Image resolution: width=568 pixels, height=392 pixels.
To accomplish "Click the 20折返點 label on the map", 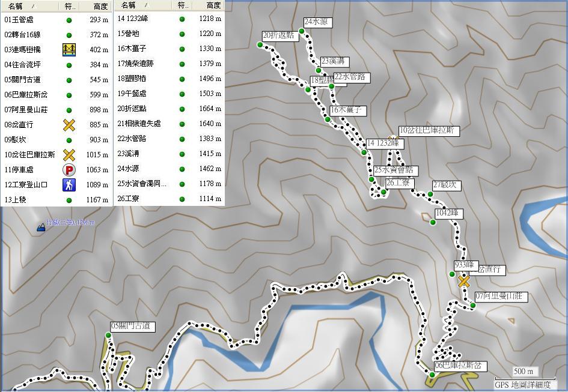I will click(280, 36).
